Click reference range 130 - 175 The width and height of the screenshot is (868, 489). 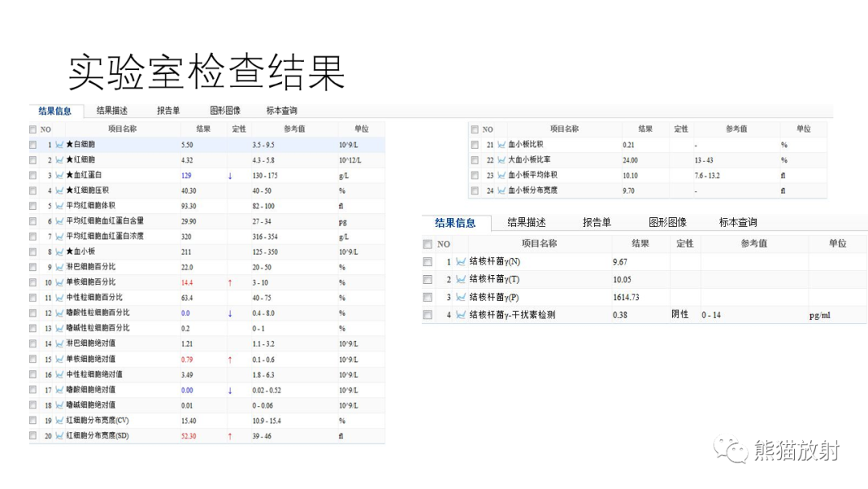[x=265, y=175]
